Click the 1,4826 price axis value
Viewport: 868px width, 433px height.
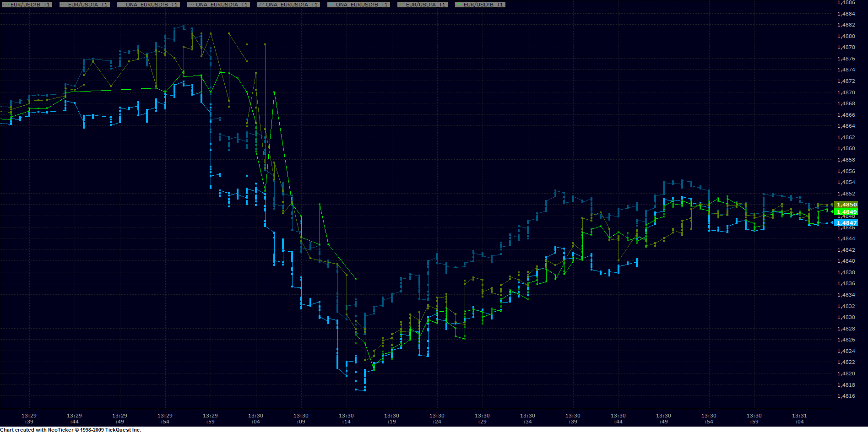pos(846,340)
